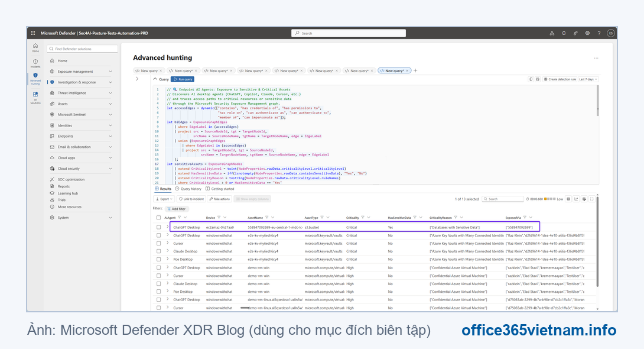644x349 pixels.
Task: Click Add filter
Action: (176, 209)
